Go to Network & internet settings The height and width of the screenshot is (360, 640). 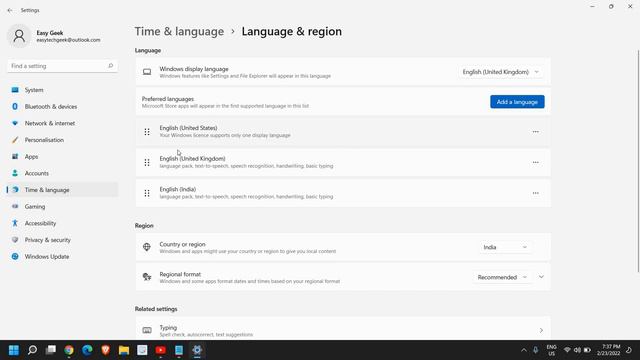(x=62, y=123)
